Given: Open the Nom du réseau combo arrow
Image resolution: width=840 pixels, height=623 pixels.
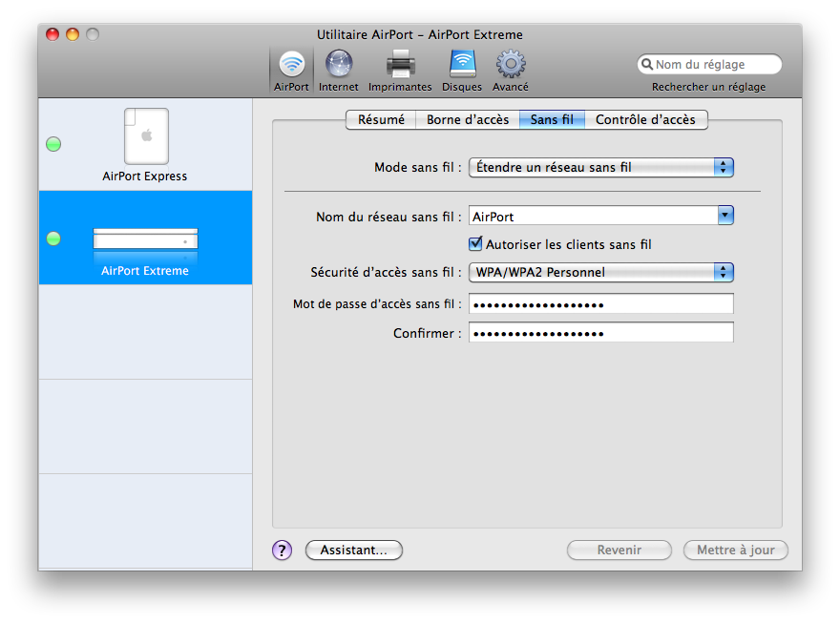Looking at the screenshot, I should click(x=725, y=217).
